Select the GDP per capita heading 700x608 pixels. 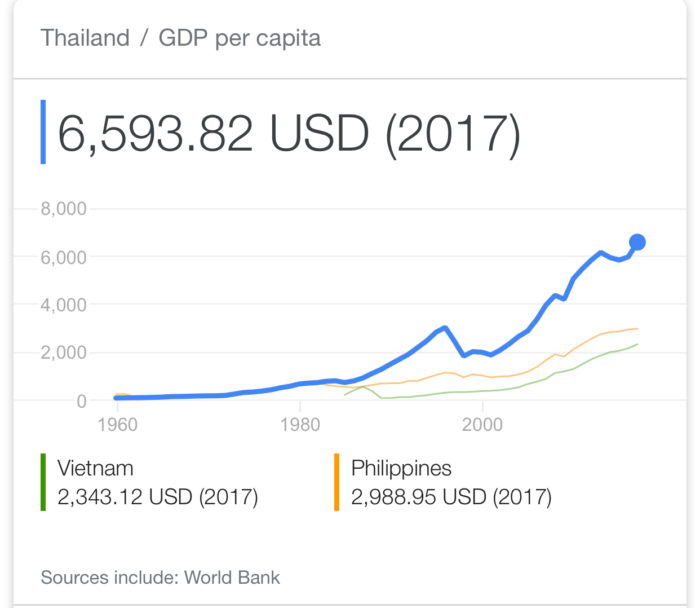(240, 39)
